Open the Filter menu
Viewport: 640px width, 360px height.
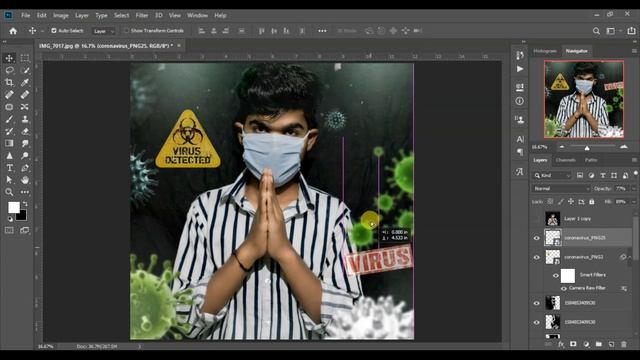[x=142, y=16]
